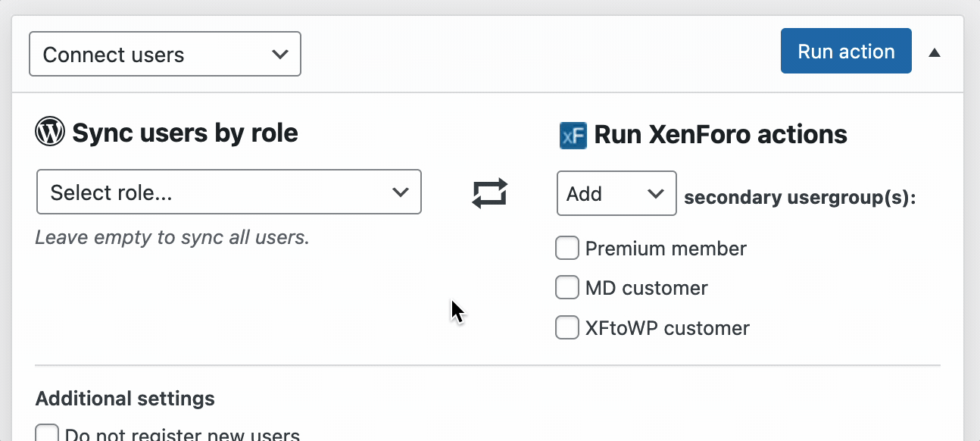Collapse the panel with the triangle arrow

935,52
